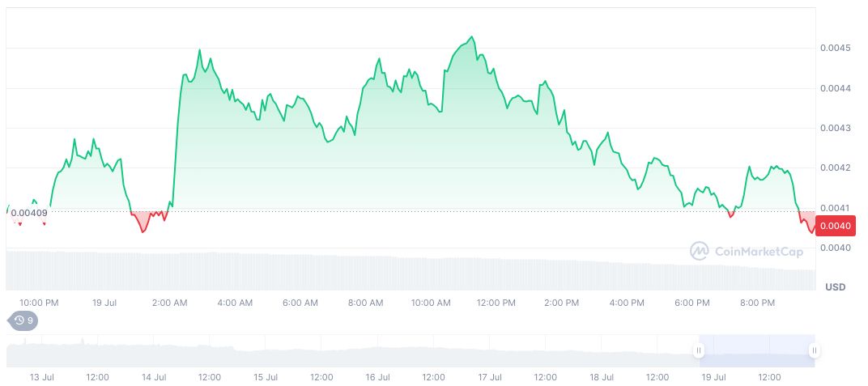Click 13 Jul on the navigator timeline

[41, 377]
